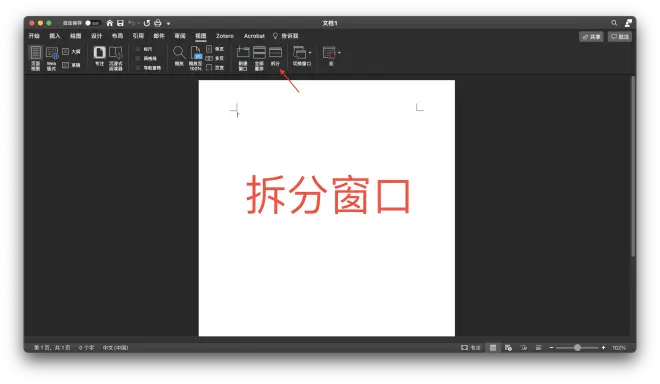Toggle the AutoSave (自动保存) switch

(92, 23)
